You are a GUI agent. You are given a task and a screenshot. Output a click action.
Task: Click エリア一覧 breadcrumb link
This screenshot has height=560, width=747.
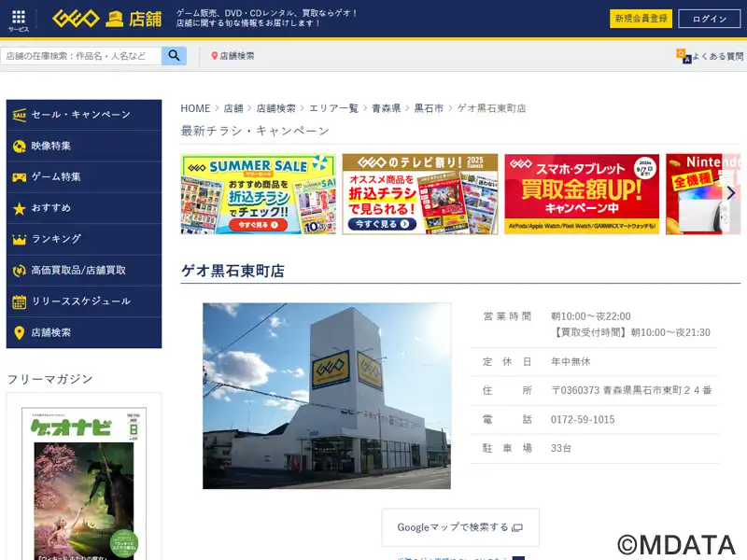333,108
